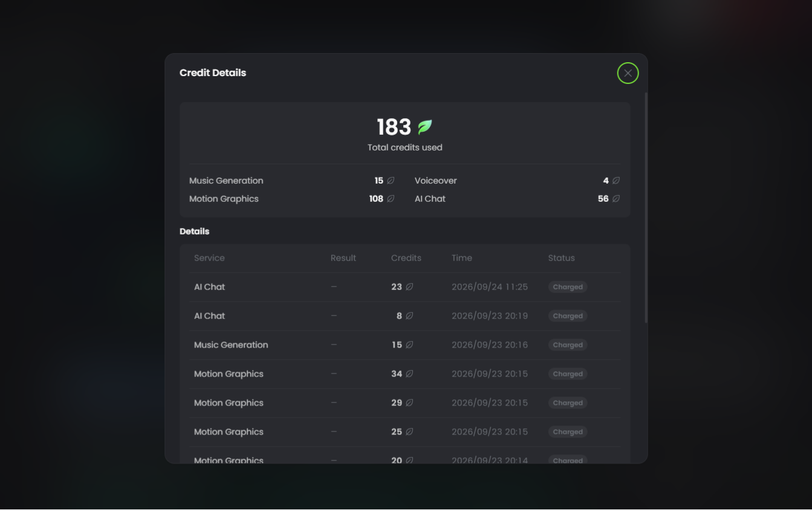Click leaf icon next to Music Generation 15 summary
812x510 pixels.
[391, 181]
